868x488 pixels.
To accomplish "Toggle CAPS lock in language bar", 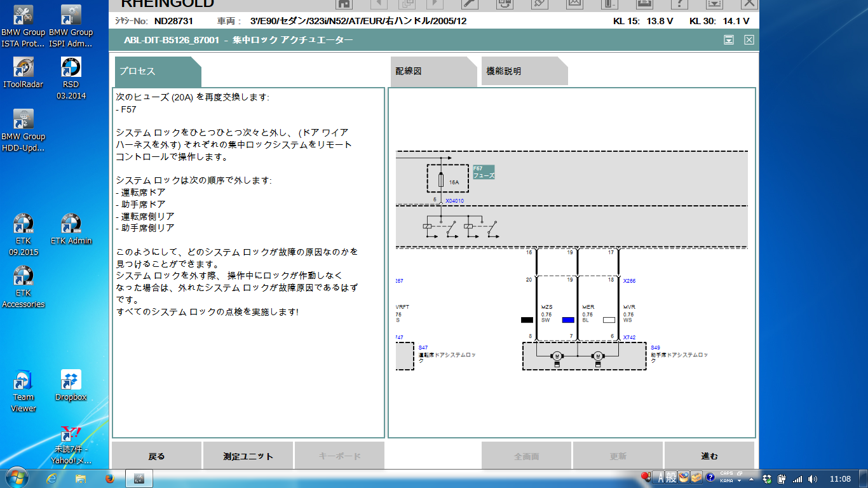I will tap(726, 474).
